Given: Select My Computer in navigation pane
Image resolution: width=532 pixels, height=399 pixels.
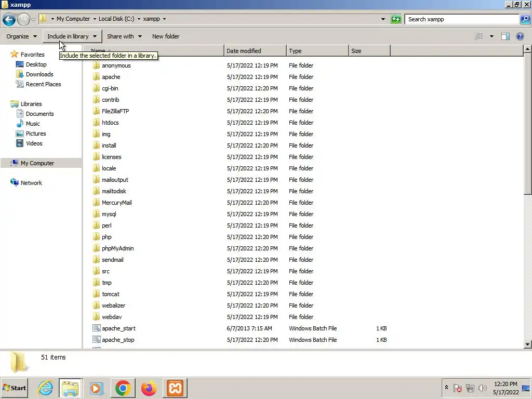Looking at the screenshot, I should coord(37,163).
